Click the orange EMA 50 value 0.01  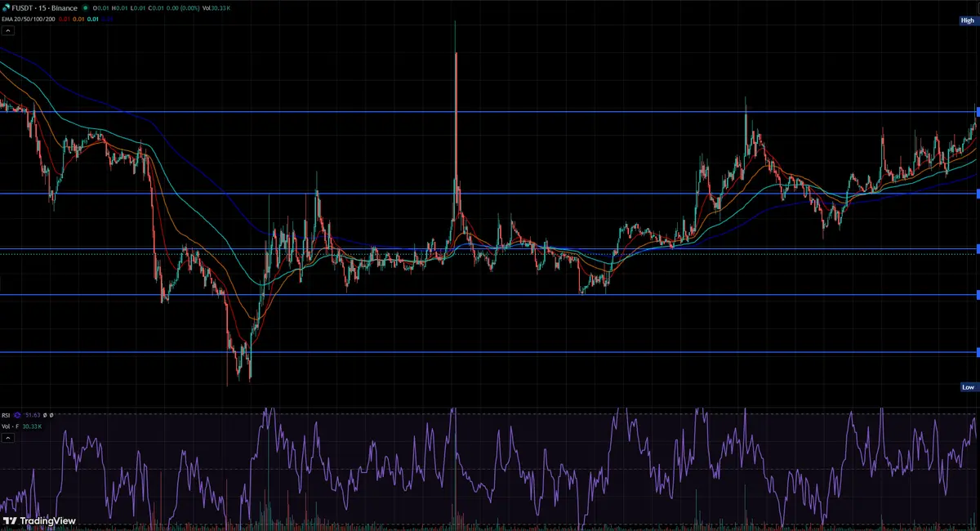78,20
